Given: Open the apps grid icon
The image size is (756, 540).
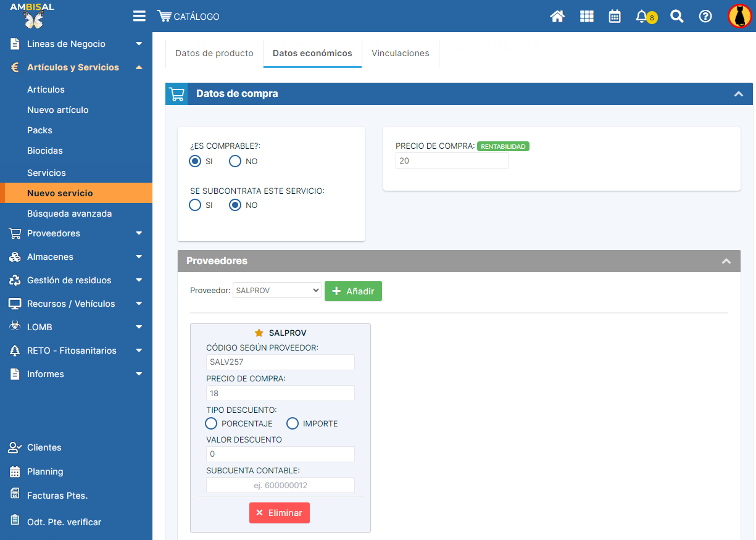Looking at the screenshot, I should [586, 17].
